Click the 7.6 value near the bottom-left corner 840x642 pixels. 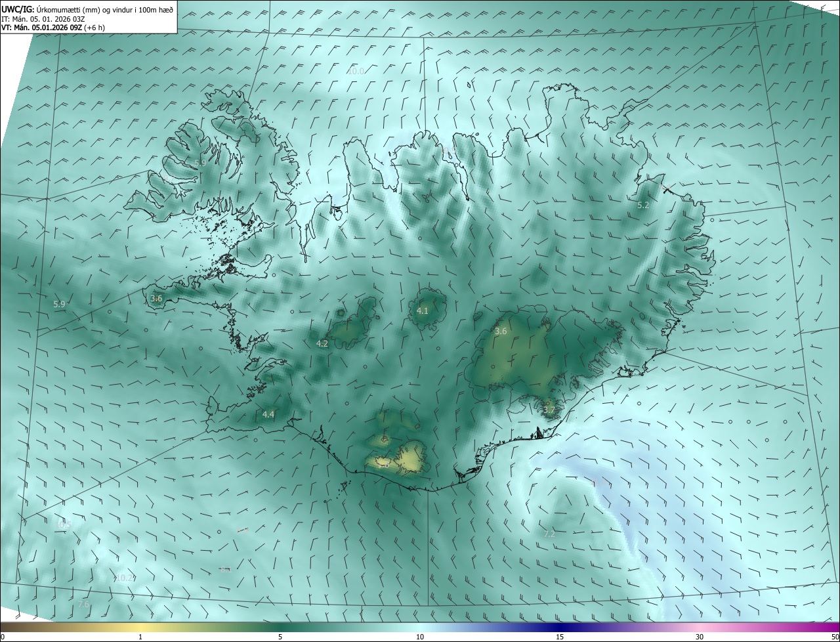[x=83, y=604]
